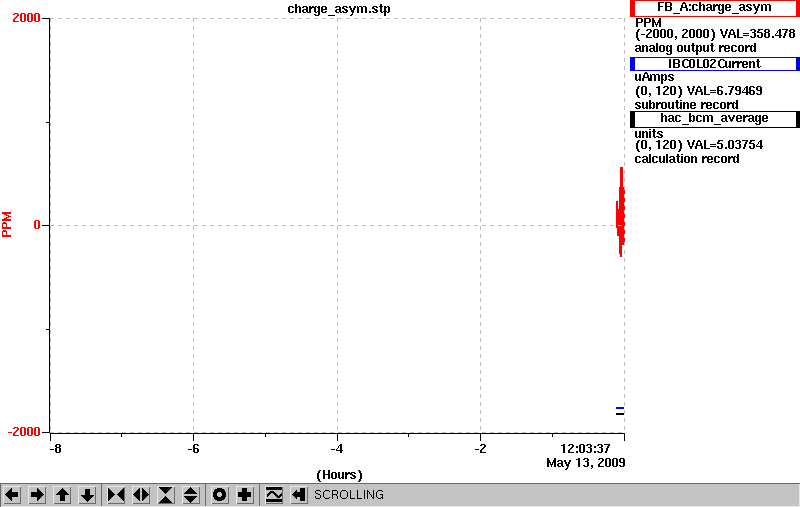This screenshot has width=800, height=507.
Task: Click the uAmps units label
Action: [654, 78]
